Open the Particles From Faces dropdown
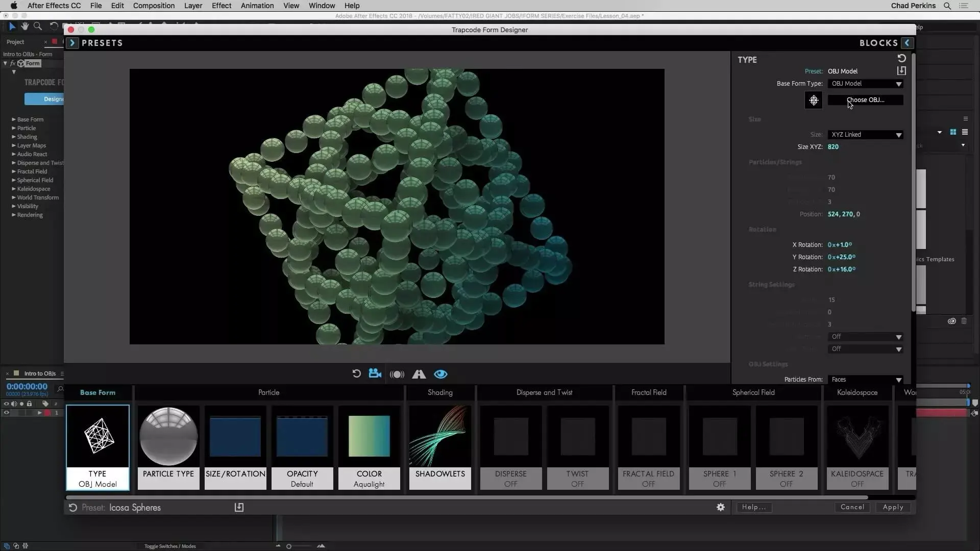This screenshot has width=980, height=551. [x=865, y=380]
